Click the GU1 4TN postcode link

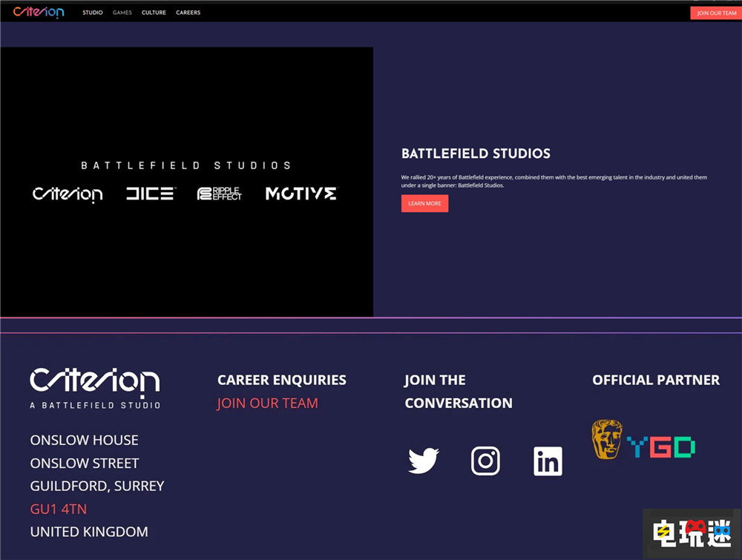pos(59,509)
